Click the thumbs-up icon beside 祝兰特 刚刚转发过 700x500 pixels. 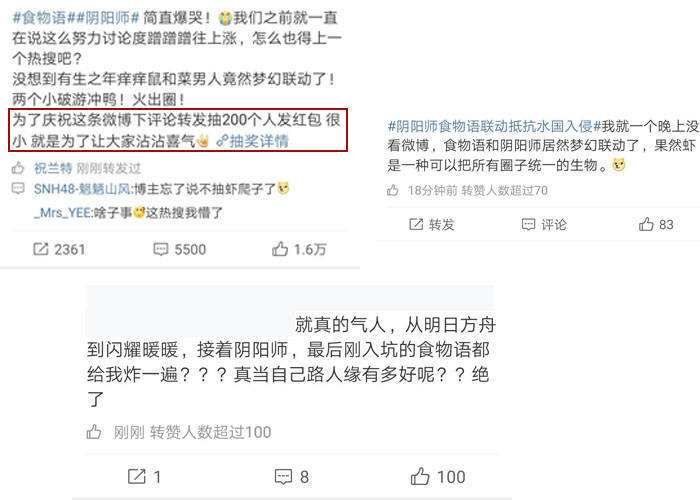click(x=18, y=168)
